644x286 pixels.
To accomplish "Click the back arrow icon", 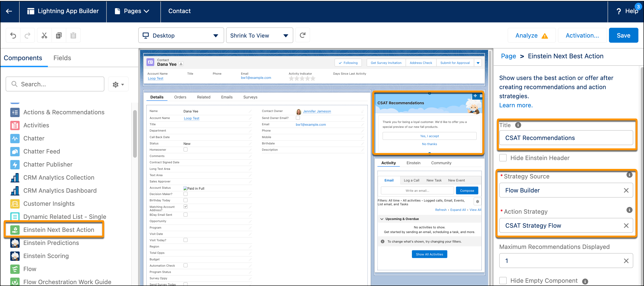I will coord(9,11).
